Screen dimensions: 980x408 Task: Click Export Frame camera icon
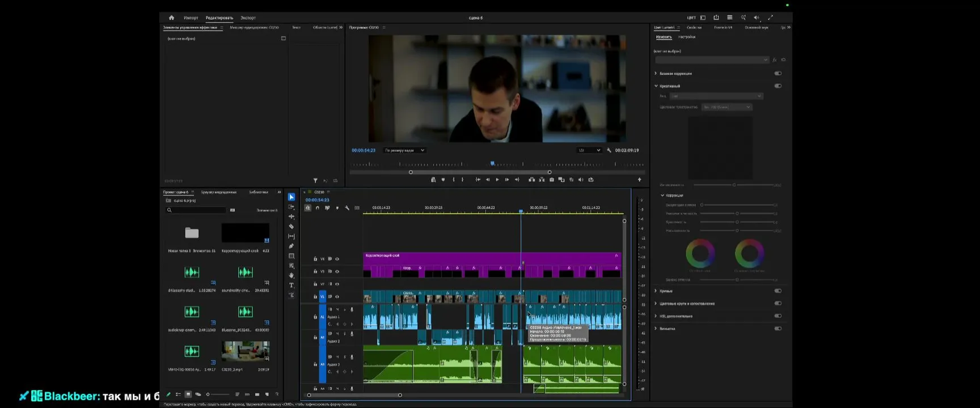click(552, 180)
